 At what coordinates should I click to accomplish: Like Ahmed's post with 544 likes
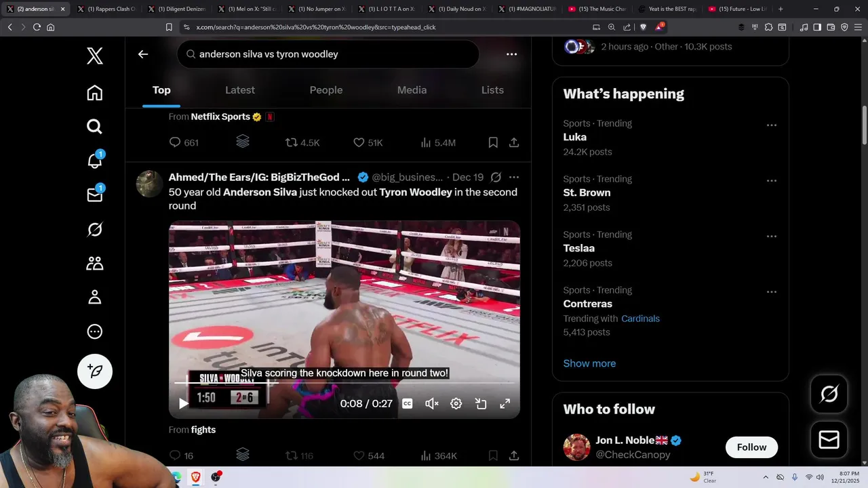point(368,455)
